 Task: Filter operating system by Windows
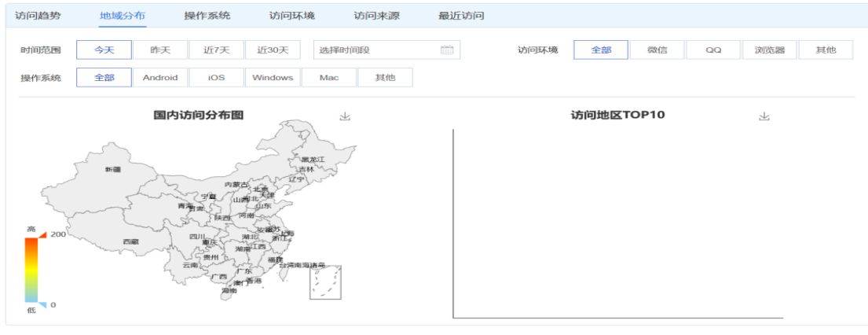[x=273, y=78]
